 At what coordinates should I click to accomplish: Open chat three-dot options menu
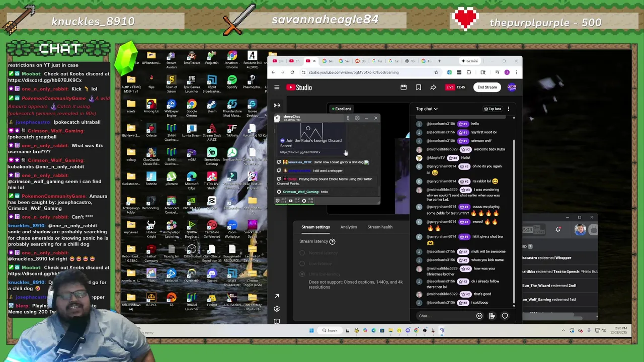[508, 109]
